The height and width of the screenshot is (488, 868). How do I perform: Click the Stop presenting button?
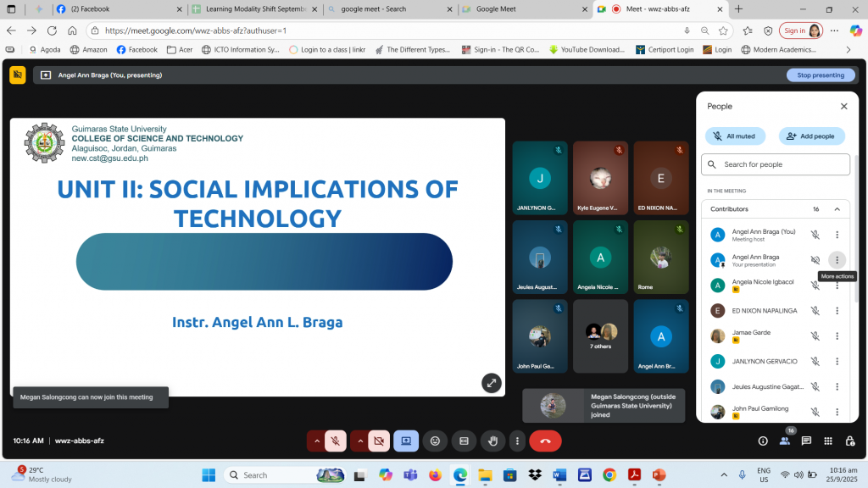[x=821, y=75]
